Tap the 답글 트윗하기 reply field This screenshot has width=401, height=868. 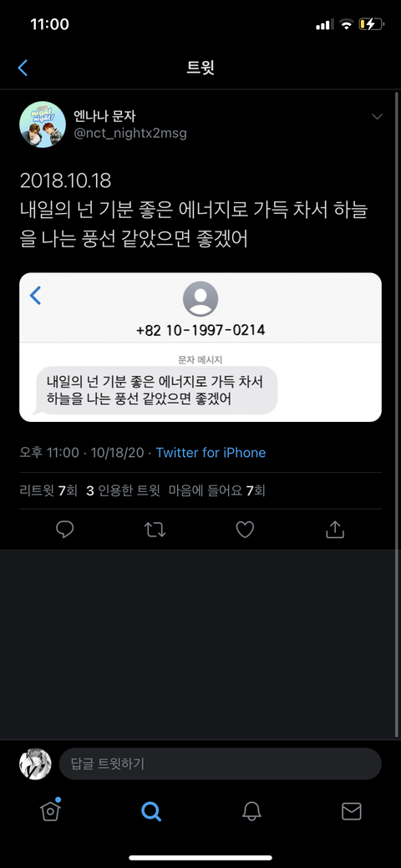(x=221, y=764)
